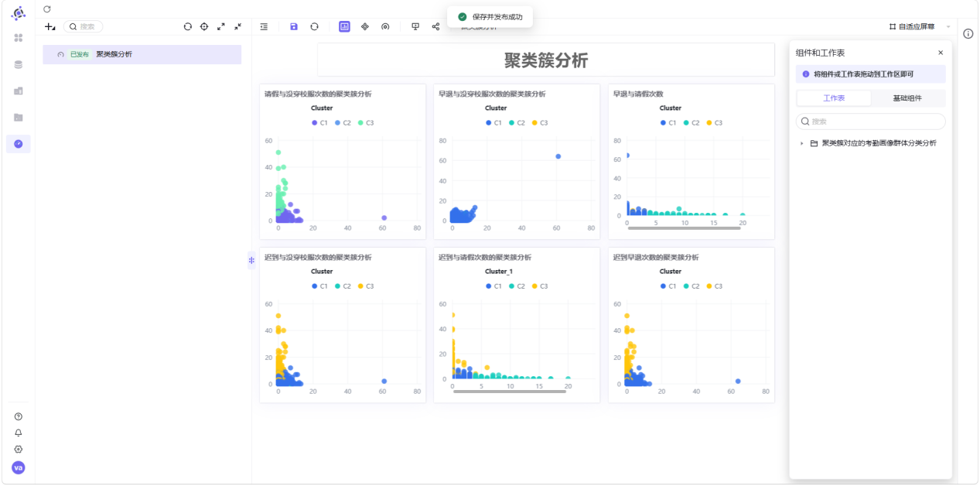The image size is (980, 486).
Task: Click the plus add-new icon in list panel
Action: [50, 26]
